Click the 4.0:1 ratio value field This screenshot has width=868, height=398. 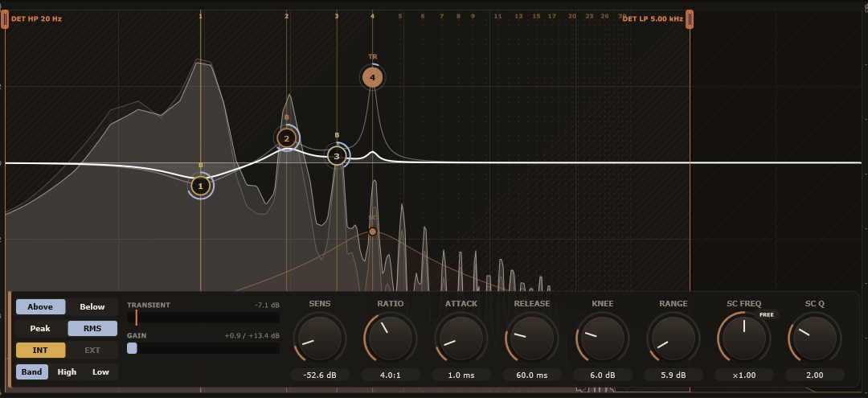tap(391, 375)
